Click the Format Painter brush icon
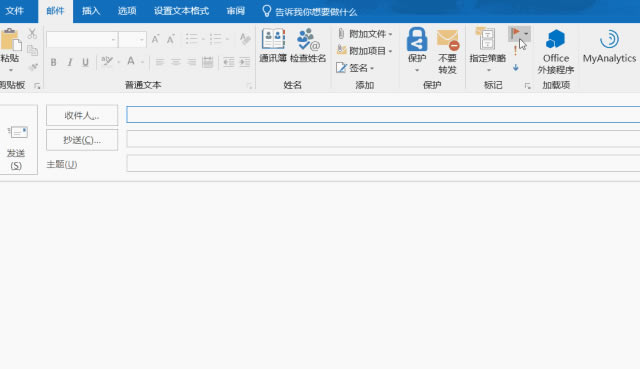The height and width of the screenshot is (369, 640). click(33, 67)
